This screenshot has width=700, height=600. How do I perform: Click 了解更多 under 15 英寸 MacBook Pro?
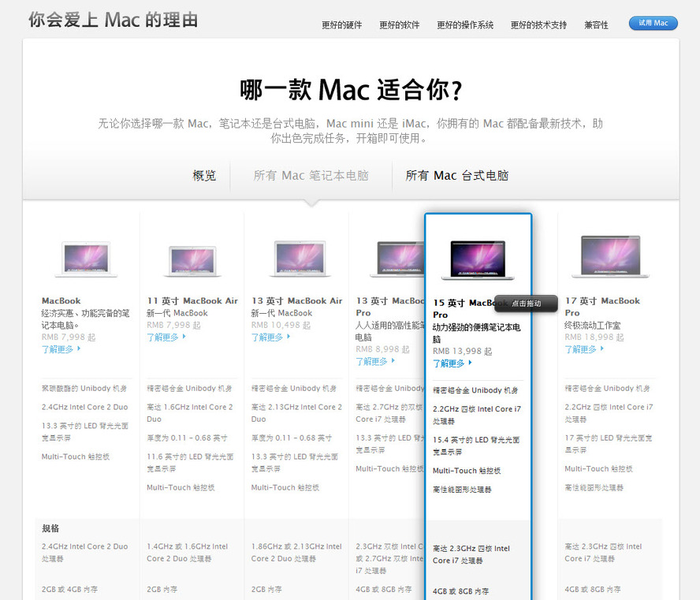pyautogui.click(x=452, y=363)
